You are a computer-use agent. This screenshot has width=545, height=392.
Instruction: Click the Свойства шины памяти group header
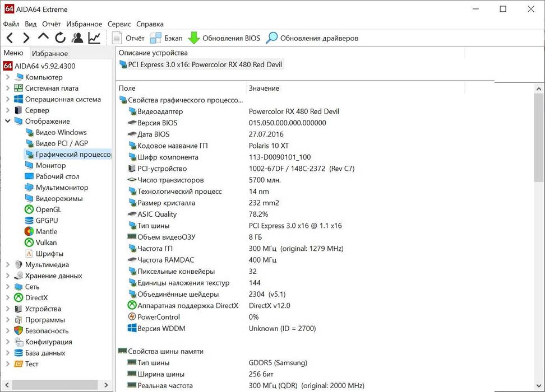[x=161, y=351]
